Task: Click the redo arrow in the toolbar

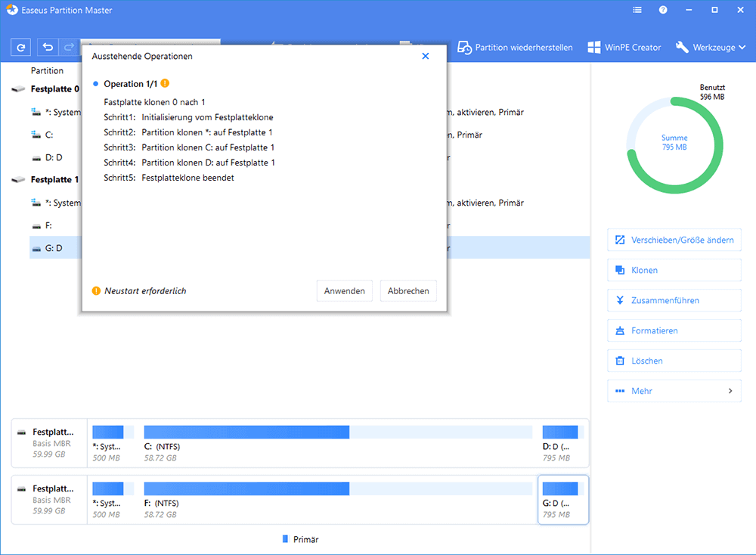Action: [69, 47]
